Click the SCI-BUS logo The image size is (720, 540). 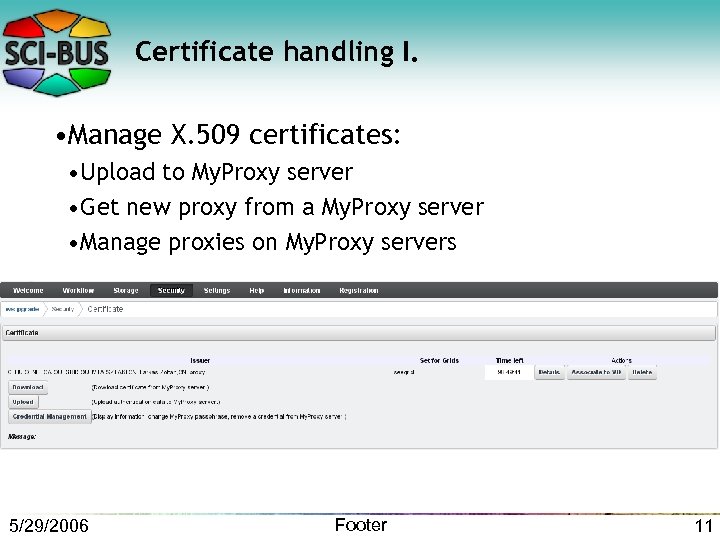56,52
